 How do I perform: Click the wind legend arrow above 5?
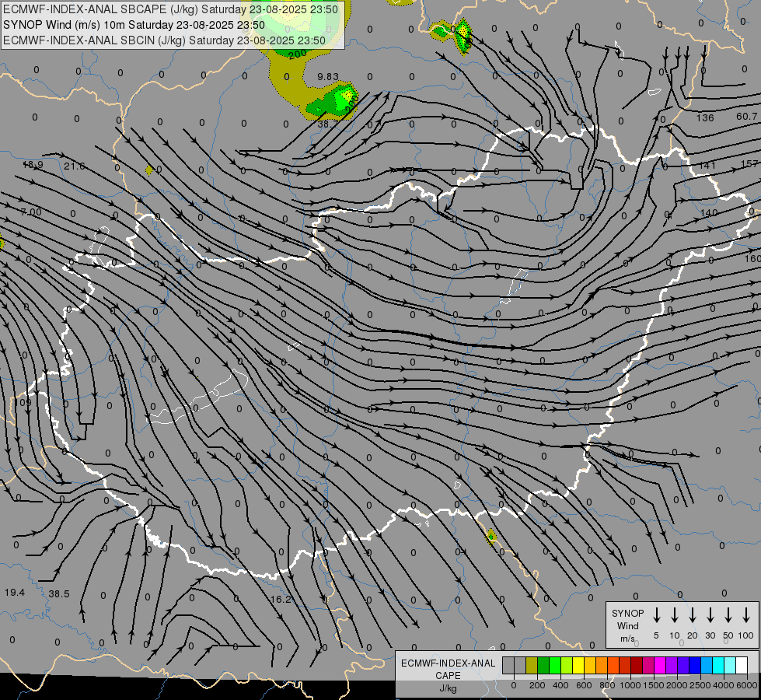pyautogui.click(x=656, y=614)
